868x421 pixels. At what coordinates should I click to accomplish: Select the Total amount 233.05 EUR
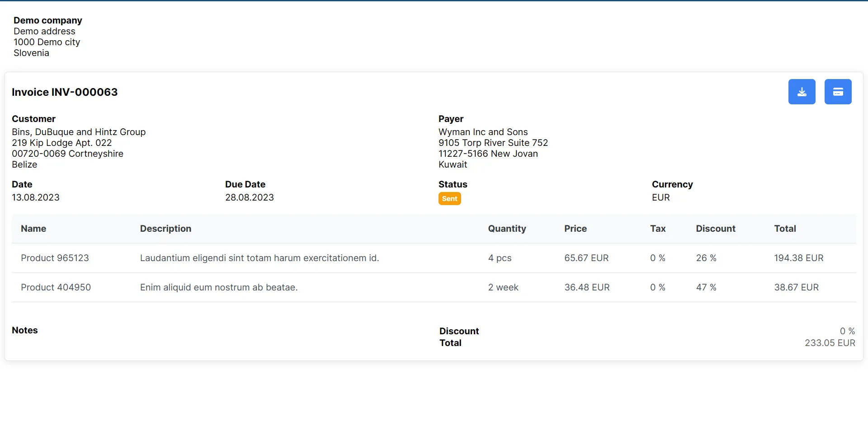point(830,342)
